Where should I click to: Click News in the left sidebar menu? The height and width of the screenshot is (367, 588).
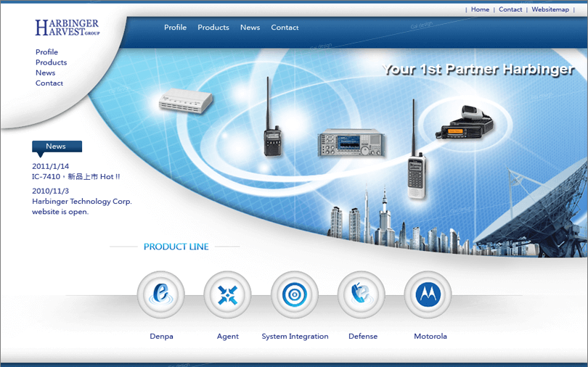tap(46, 73)
